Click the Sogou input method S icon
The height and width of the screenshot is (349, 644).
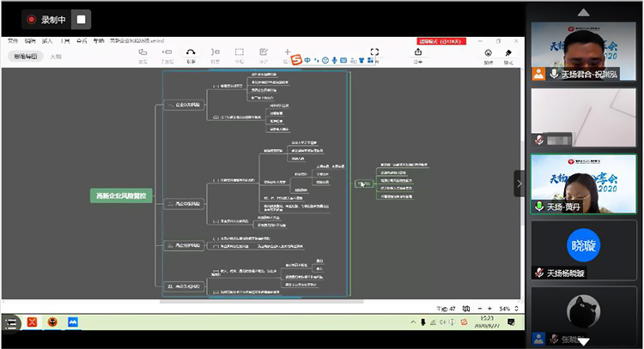(296, 59)
